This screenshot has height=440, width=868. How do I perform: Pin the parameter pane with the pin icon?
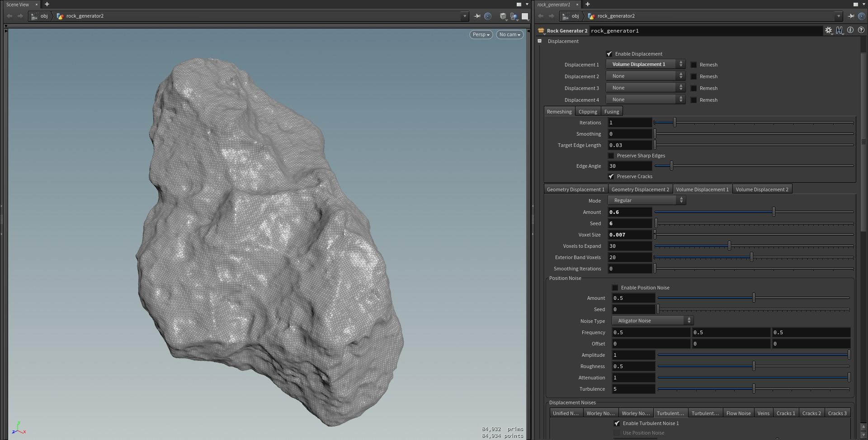(851, 16)
